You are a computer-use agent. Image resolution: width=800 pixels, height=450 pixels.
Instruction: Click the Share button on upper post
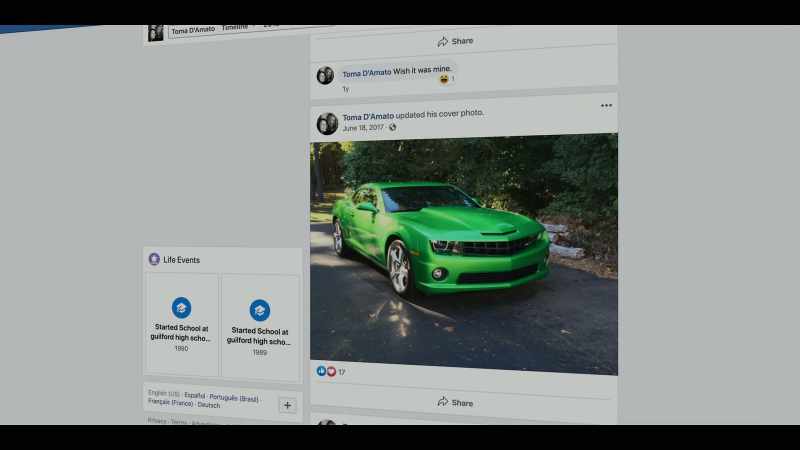click(x=455, y=41)
